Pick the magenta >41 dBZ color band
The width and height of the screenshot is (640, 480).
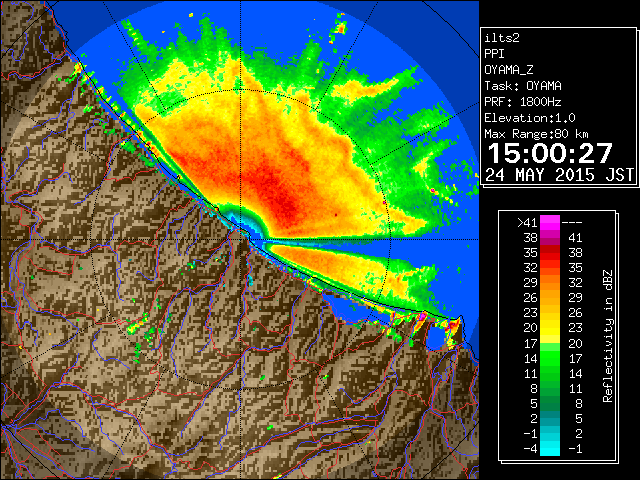click(x=550, y=222)
